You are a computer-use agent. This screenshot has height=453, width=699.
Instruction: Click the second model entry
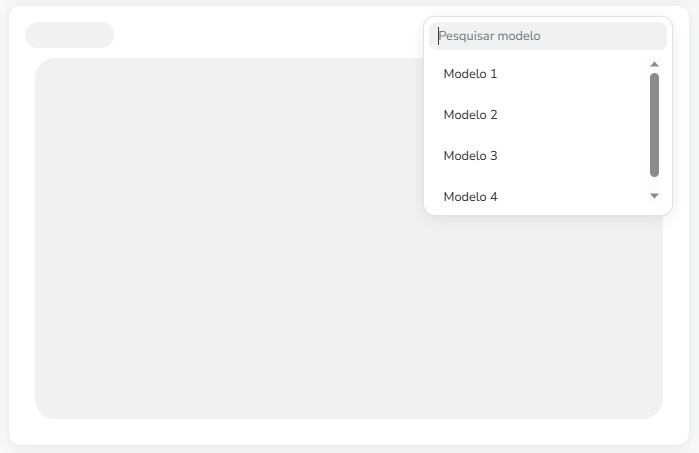tap(470, 115)
